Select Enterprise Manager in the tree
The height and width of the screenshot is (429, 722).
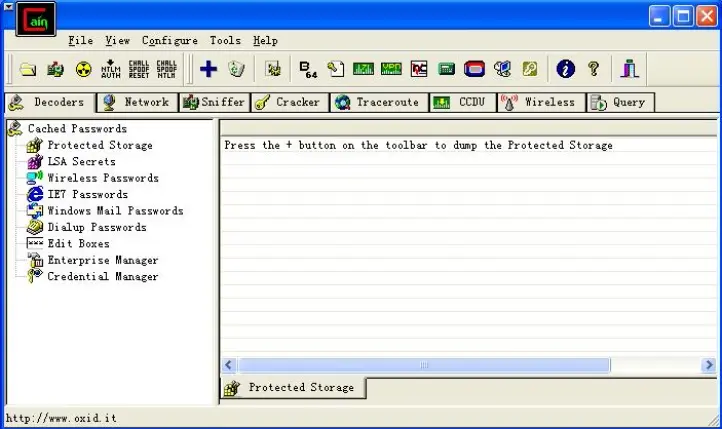click(x=103, y=260)
